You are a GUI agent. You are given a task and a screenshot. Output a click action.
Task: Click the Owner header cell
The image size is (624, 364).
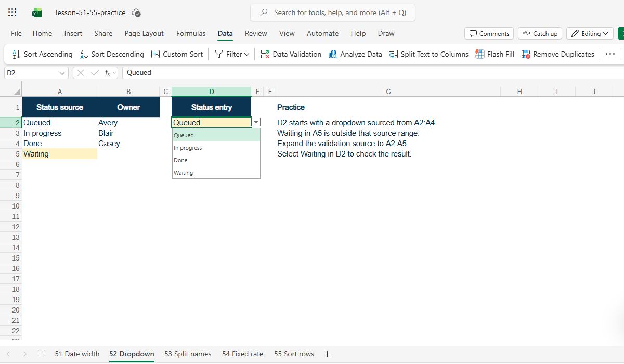point(128,107)
